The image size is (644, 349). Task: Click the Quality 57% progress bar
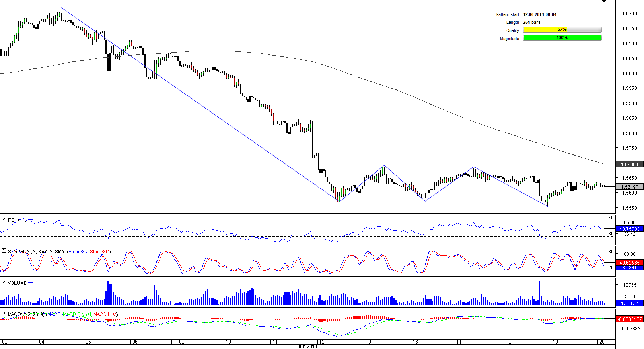pos(562,30)
